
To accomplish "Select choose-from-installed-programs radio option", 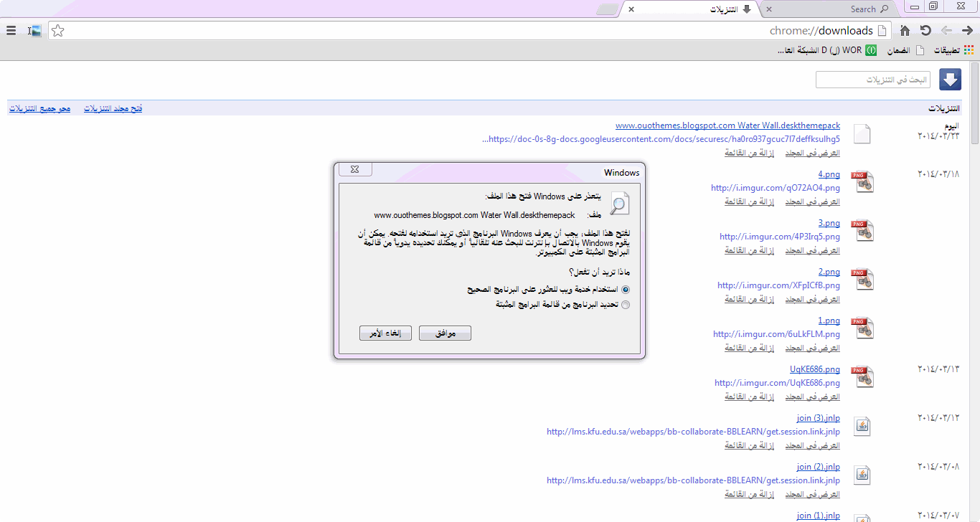I will 626,305.
